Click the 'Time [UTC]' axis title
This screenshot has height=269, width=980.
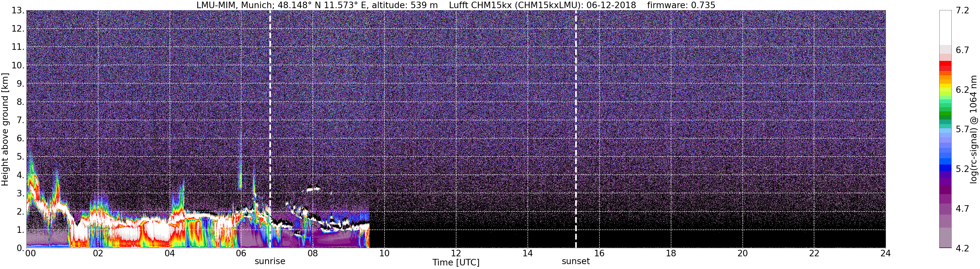click(456, 262)
